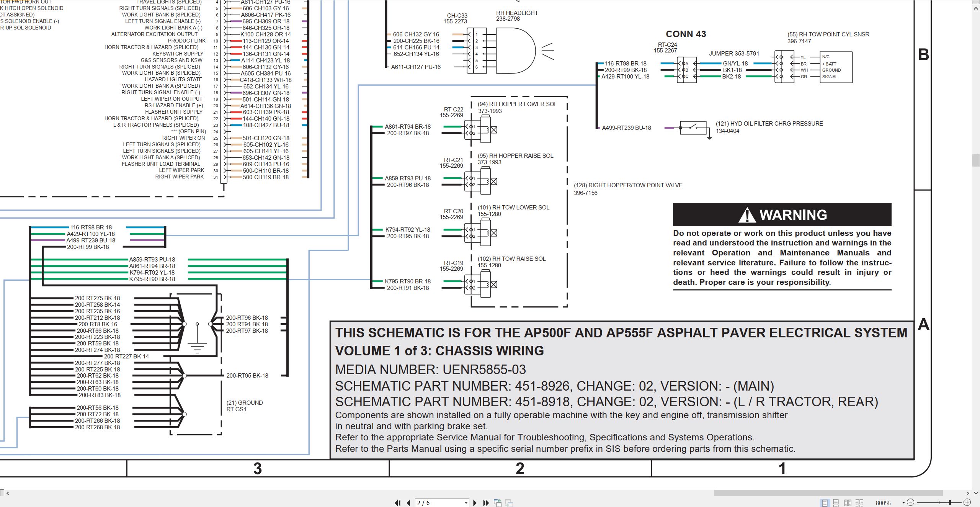Click wire label A499-RT239 BU-18 near the pressure switch
This screenshot has width=980, height=507.
(626, 128)
